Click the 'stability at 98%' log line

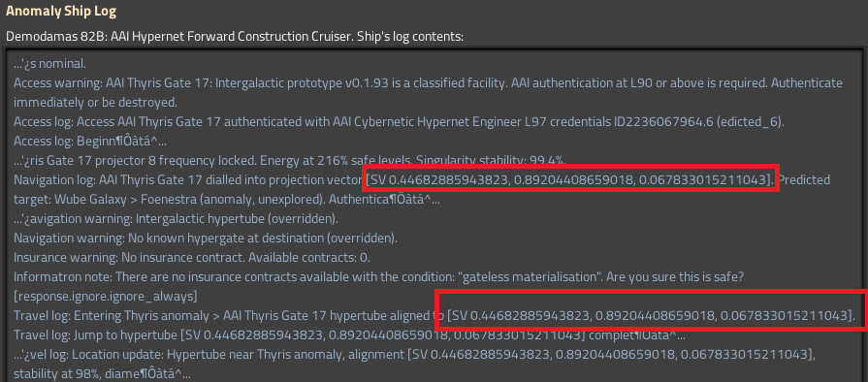(102, 374)
